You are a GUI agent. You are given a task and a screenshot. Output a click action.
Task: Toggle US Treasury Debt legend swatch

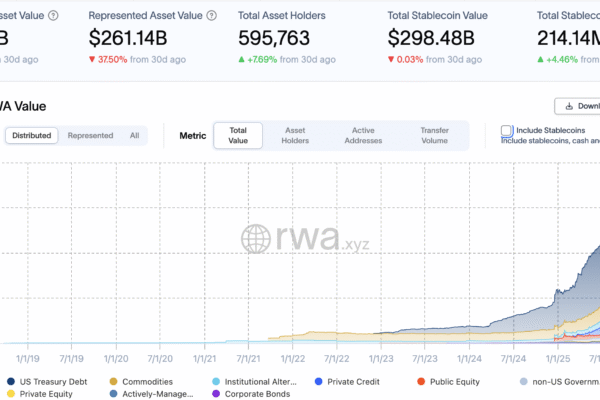tap(10, 381)
